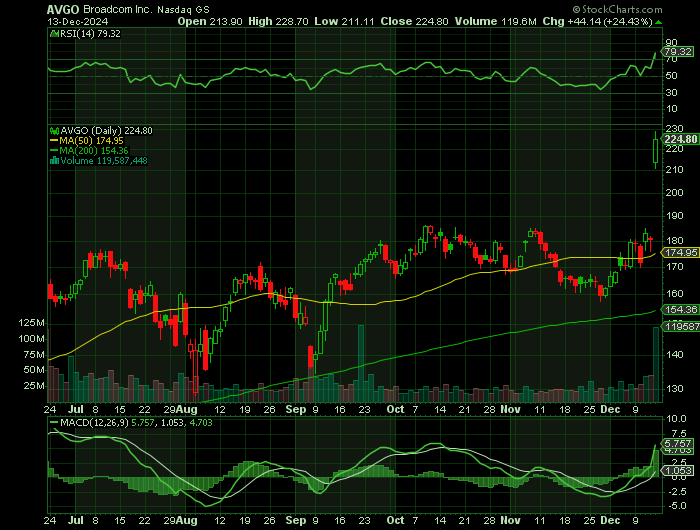This screenshot has width=700, height=530.
Task: Click the Chg +44.14 (+24.43%) text
Action: coord(597,21)
